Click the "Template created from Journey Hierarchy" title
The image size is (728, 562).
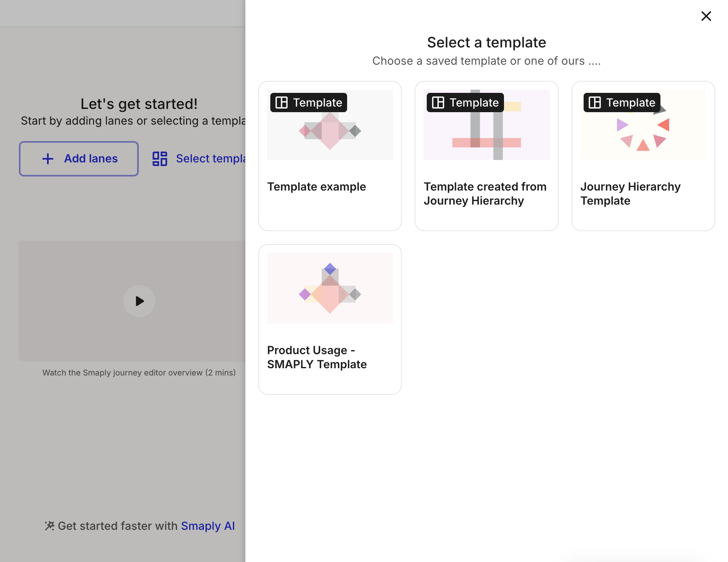point(485,193)
